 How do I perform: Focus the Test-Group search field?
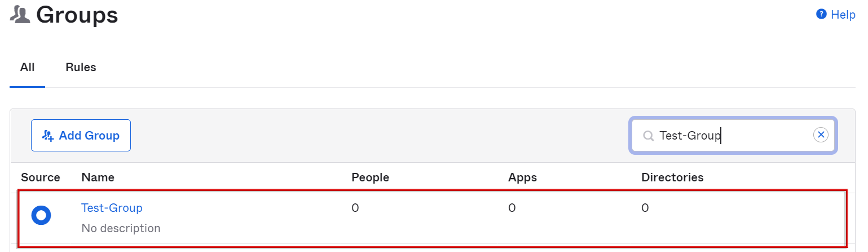point(733,136)
